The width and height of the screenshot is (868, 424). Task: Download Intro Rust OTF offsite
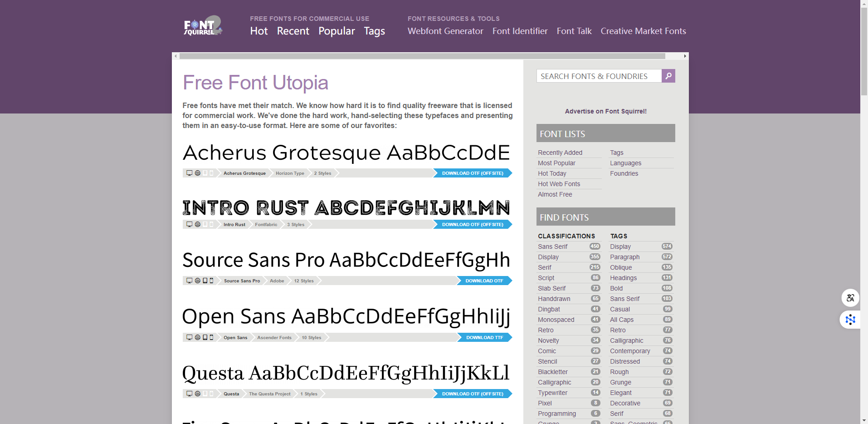point(473,224)
